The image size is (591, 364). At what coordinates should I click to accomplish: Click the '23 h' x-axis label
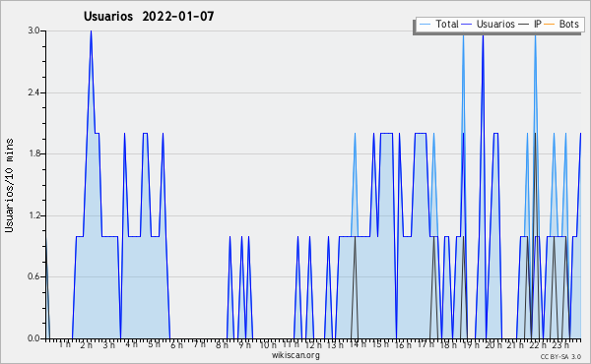tap(560, 344)
